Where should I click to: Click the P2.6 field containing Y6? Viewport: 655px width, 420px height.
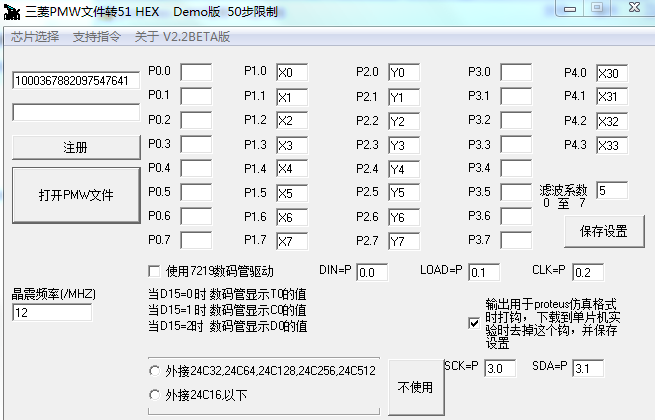point(404,217)
